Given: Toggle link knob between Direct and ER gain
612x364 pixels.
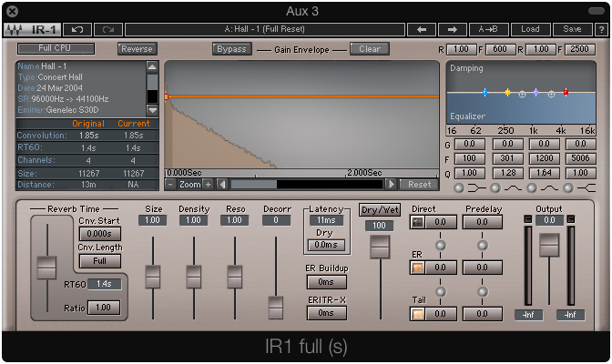Looking at the screenshot, I should [x=440, y=245].
